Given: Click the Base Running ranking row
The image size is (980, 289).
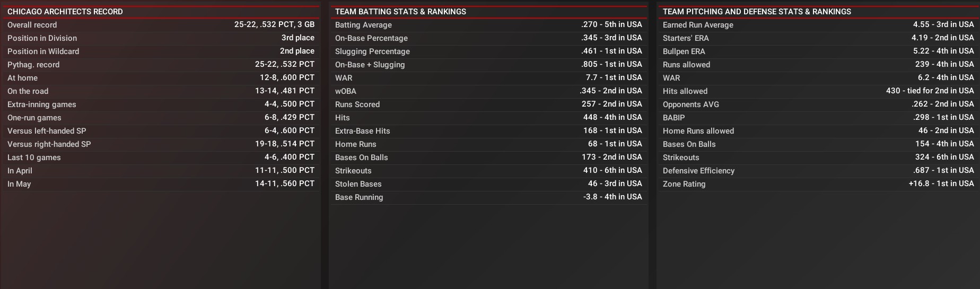Looking at the screenshot, I should (x=488, y=197).
